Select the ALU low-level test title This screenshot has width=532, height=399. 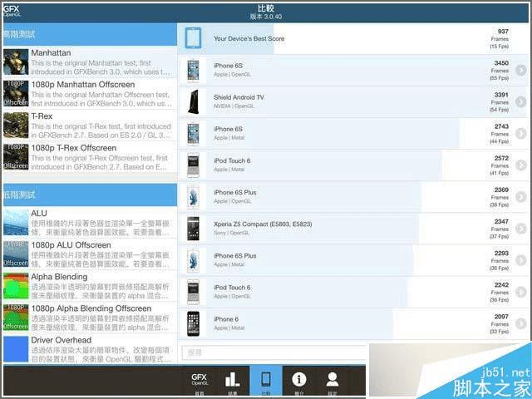tap(39, 214)
